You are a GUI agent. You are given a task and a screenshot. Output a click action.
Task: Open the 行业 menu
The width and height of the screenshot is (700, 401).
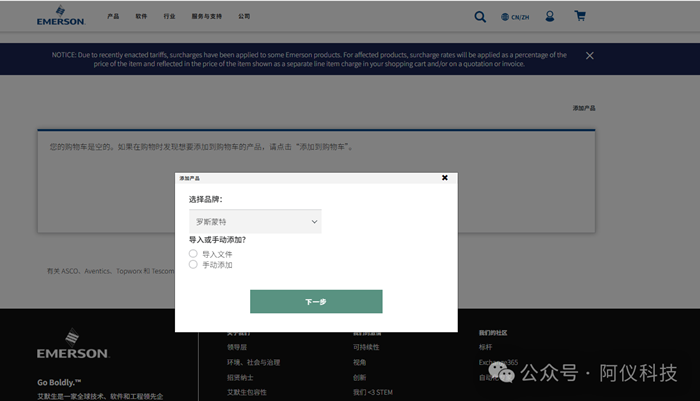point(169,17)
